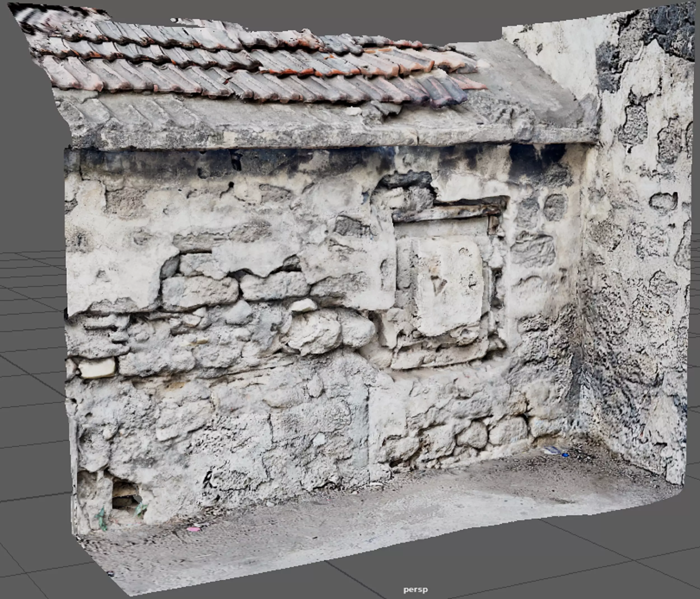Click the bright white stone on the left side of the wall

97,368
